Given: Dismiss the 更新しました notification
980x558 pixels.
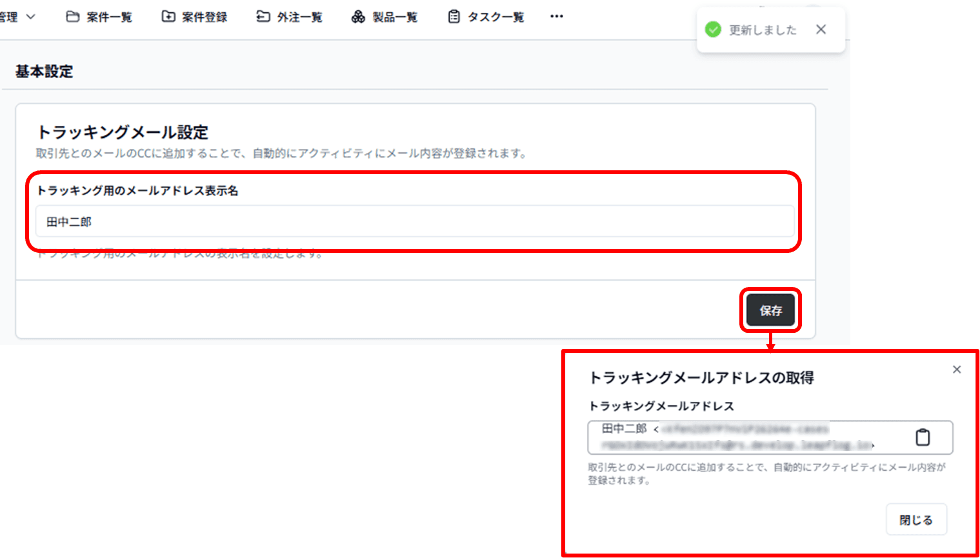Looking at the screenshot, I should 821,30.
